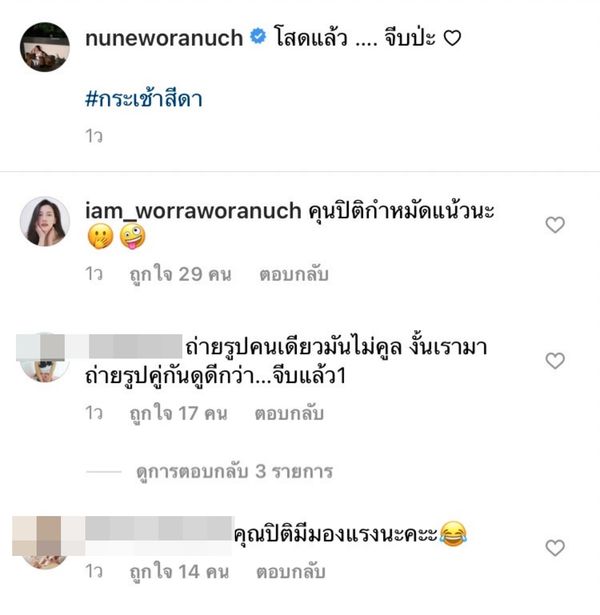The width and height of the screenshot is (600, 615).
Task: Open the #กระเช้าสีดา hashtag
Action: [x=144, y=99]
